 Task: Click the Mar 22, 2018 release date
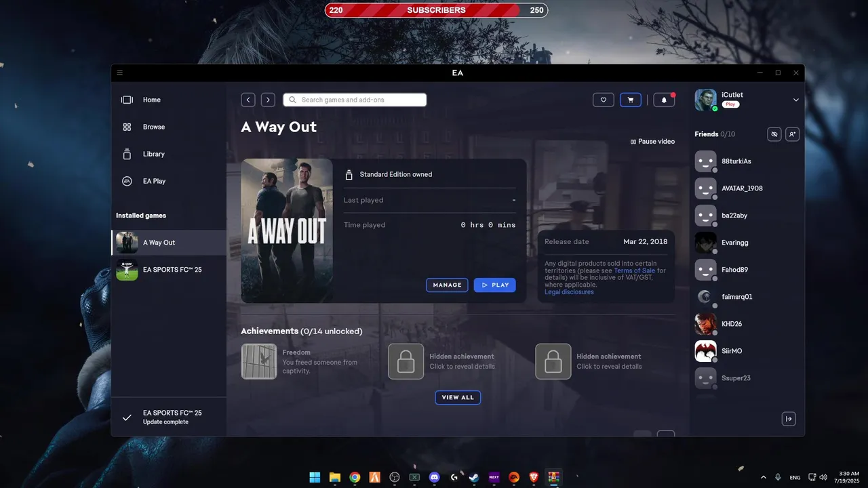(646, 241)
